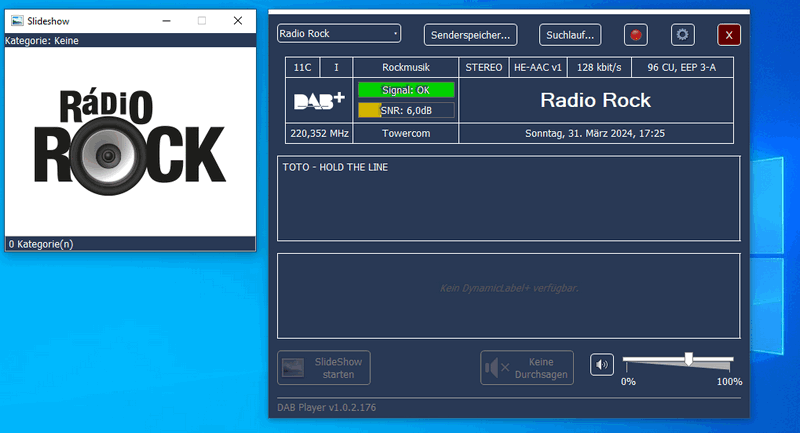Open settings via the gear icon

(683, 35)
